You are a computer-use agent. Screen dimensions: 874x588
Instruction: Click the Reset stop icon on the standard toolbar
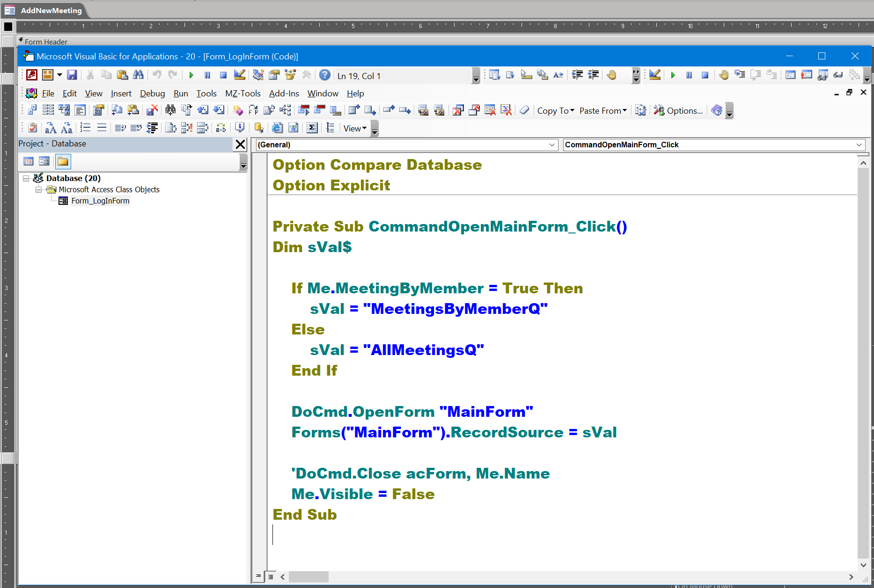click(223, 75)
